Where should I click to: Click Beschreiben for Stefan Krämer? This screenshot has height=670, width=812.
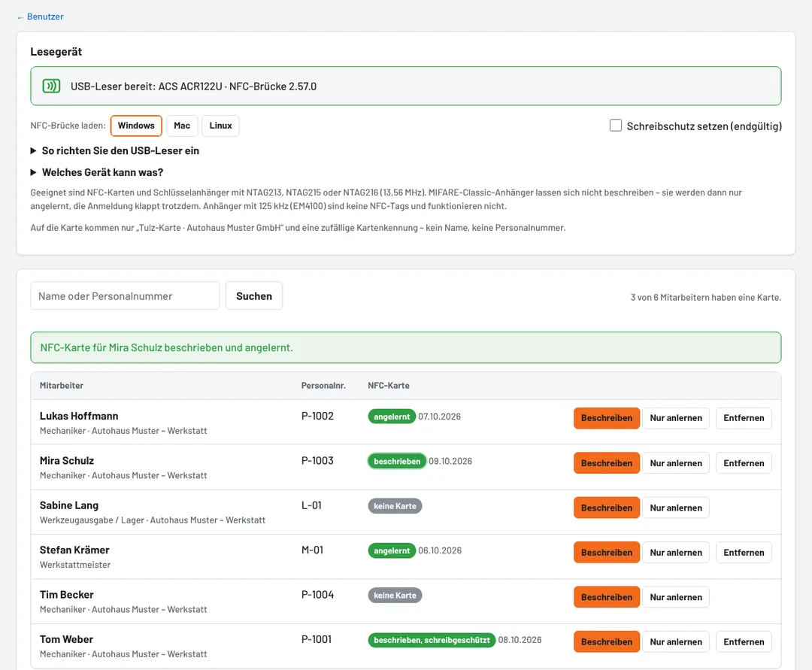click(x=607, y=553)
